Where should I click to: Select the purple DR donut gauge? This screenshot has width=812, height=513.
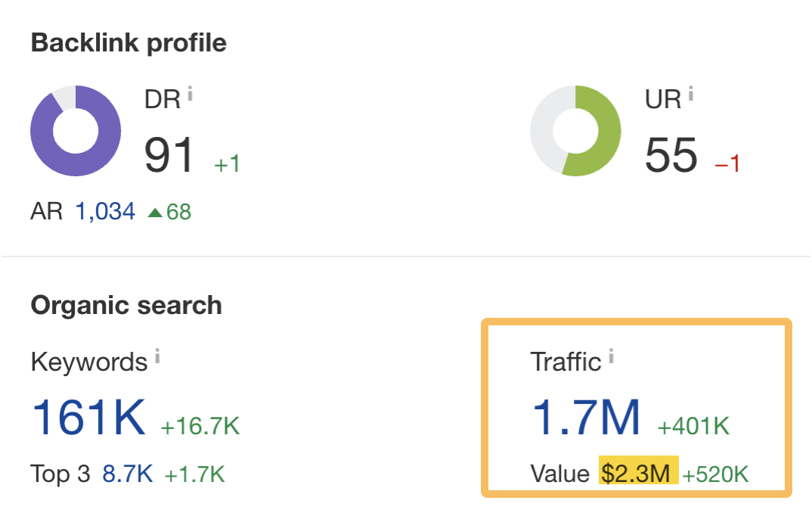pos(76,130)
